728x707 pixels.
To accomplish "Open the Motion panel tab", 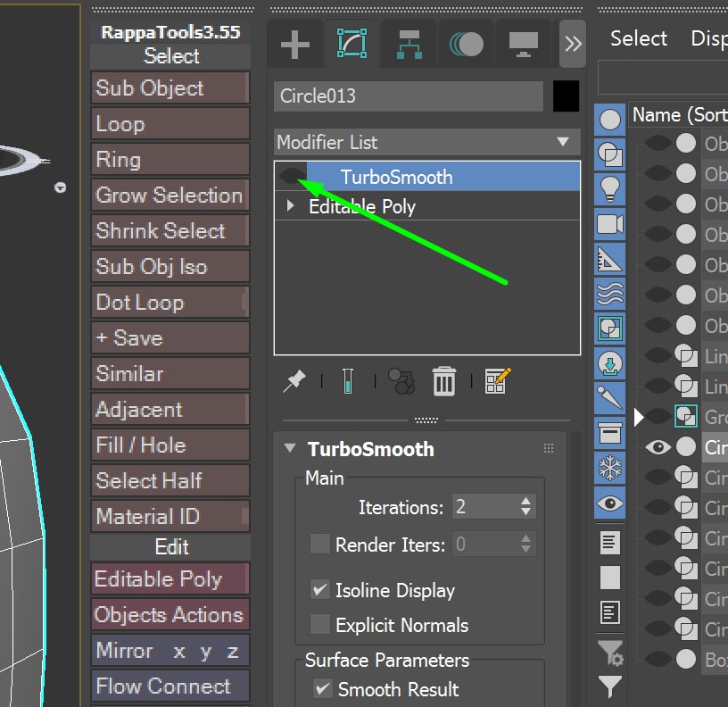I will (x=466, y=44).
